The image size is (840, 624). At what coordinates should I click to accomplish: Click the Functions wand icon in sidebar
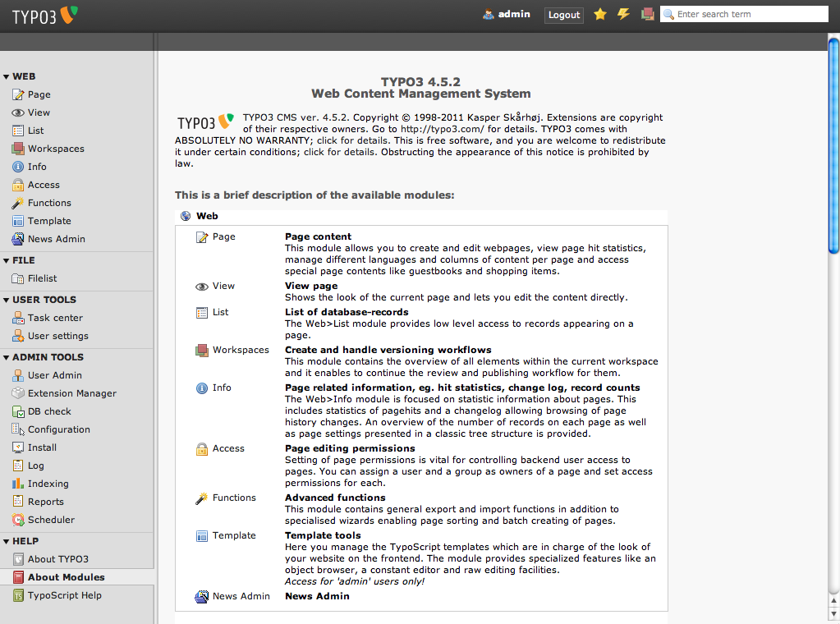pos(18,203)
